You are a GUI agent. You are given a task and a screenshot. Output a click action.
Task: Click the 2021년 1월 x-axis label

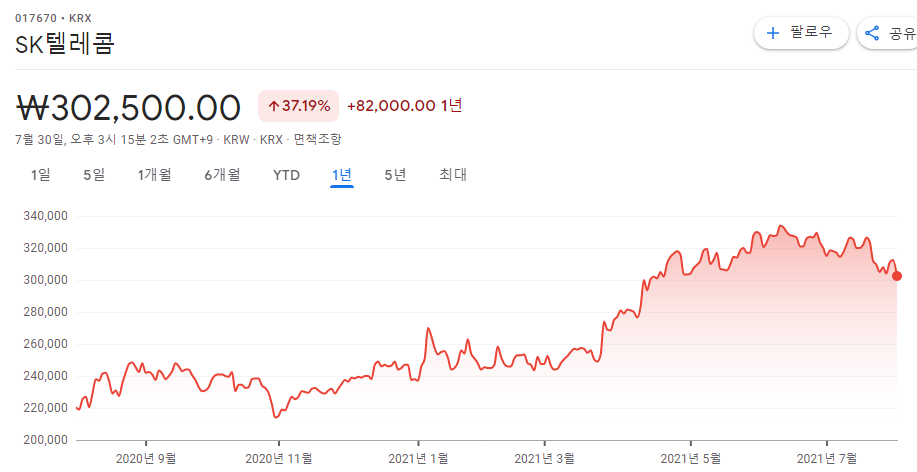click(419, 459)
